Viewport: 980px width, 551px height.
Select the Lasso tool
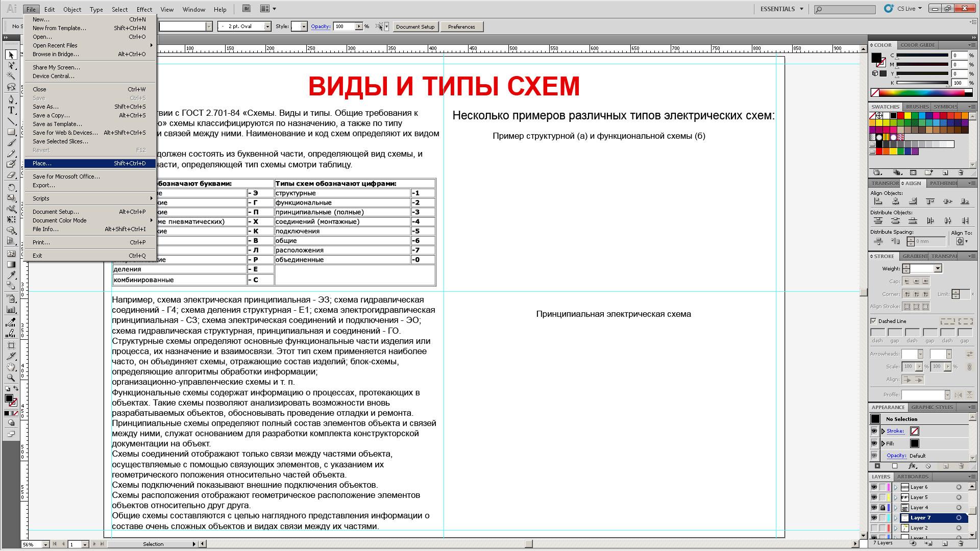[11, 88]
